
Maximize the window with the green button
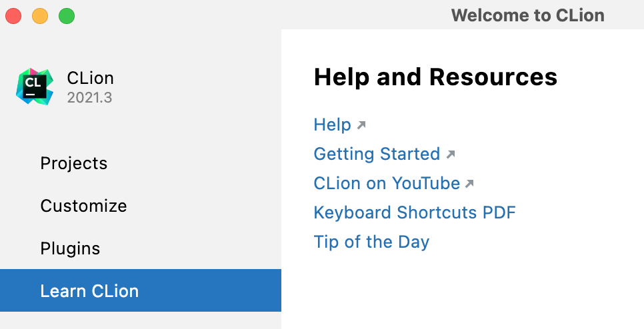tap(67, 16)
